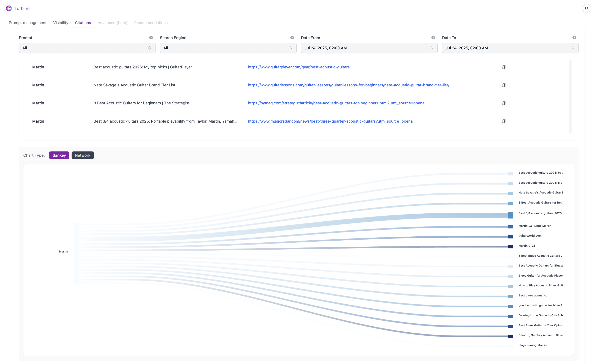
Task: Click the Turbine logo icon
Action: [x=9, y=9]
